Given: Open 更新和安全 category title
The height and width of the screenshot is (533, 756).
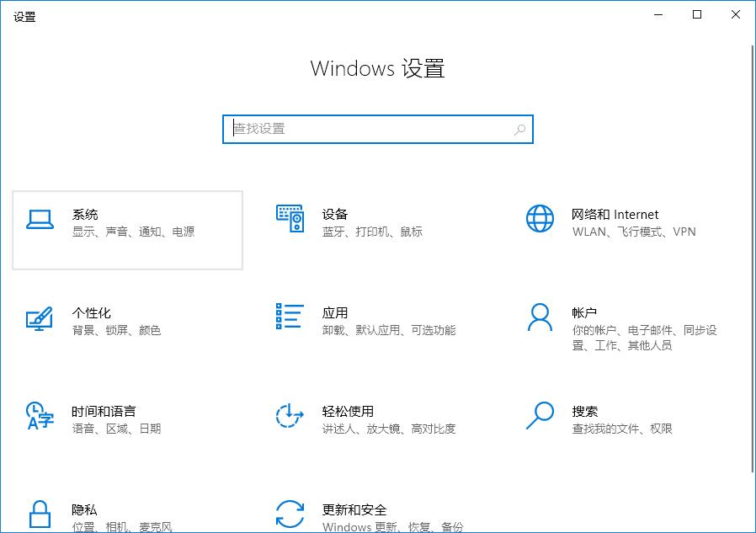Looking at the screenshot, I should click(x=354, y=510).
